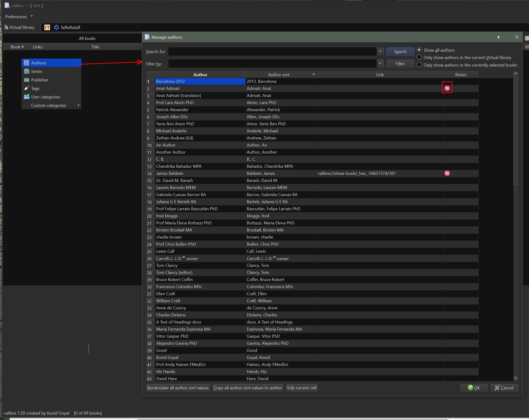Select only authors in current Virtual library
Screen dimensions: 529x420
click(419, 57)
